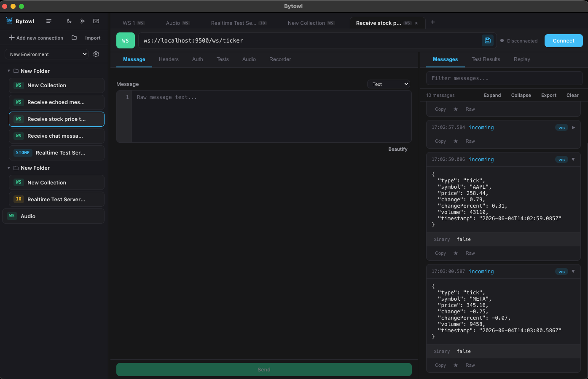Click the Add new connection plus icon
This screenshot has width=588, height=379.
coord(12,37)
